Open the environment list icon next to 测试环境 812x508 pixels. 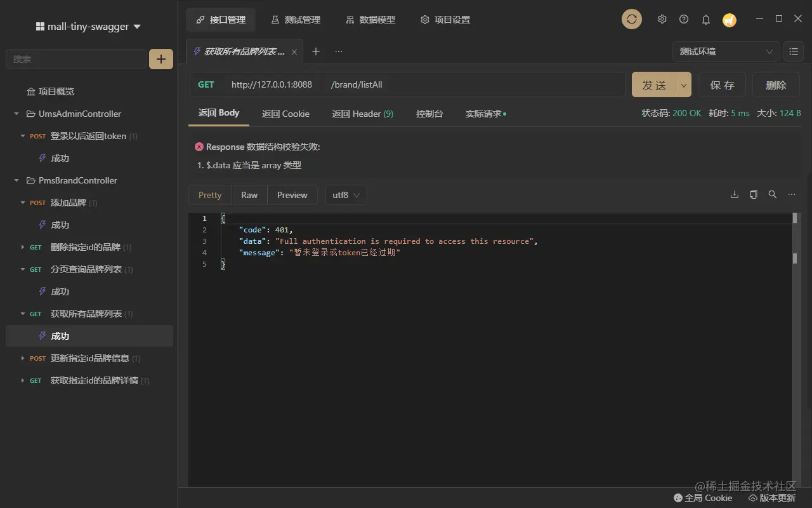794,51
